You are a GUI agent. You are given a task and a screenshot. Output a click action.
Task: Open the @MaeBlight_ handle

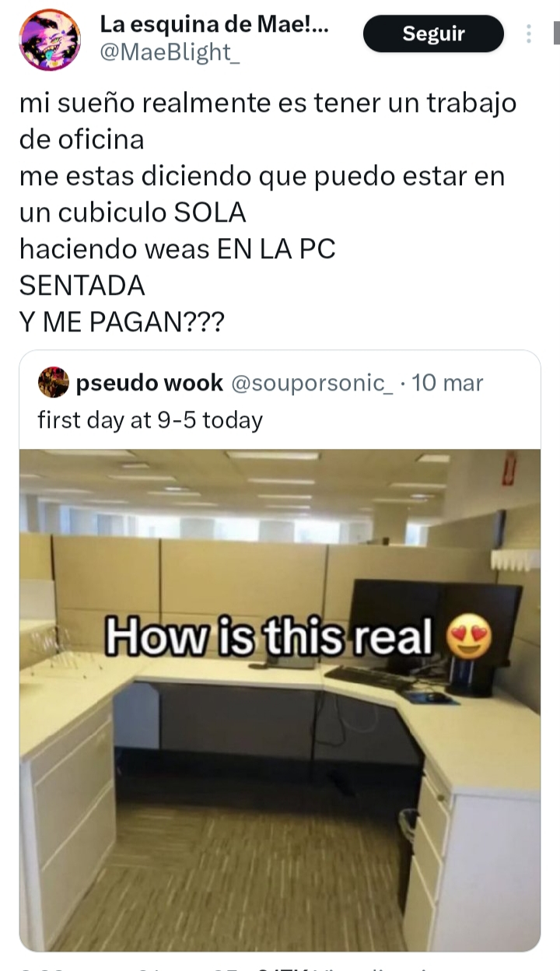pyautogui.click(x=166, y=52)
